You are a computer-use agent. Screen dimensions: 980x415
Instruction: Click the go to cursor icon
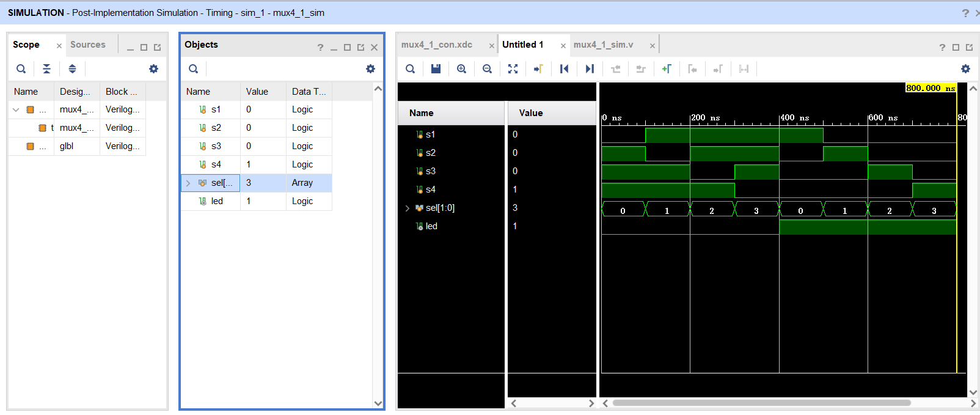tap(538, 69)
